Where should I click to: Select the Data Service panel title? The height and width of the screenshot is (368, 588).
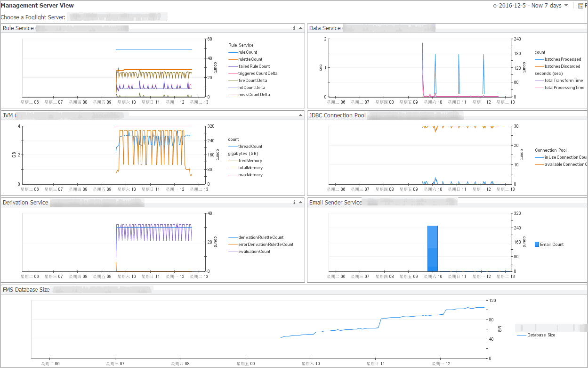tap(325, 28)
